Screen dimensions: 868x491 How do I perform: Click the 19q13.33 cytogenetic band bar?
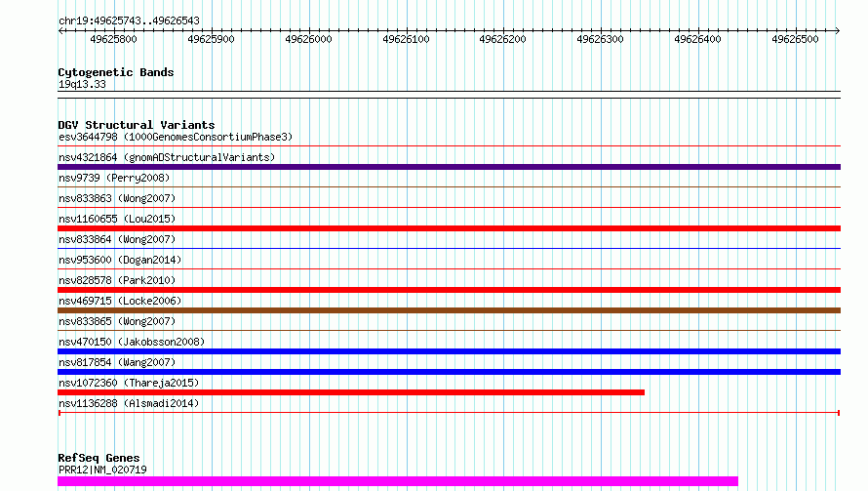(x=449, y=95)
